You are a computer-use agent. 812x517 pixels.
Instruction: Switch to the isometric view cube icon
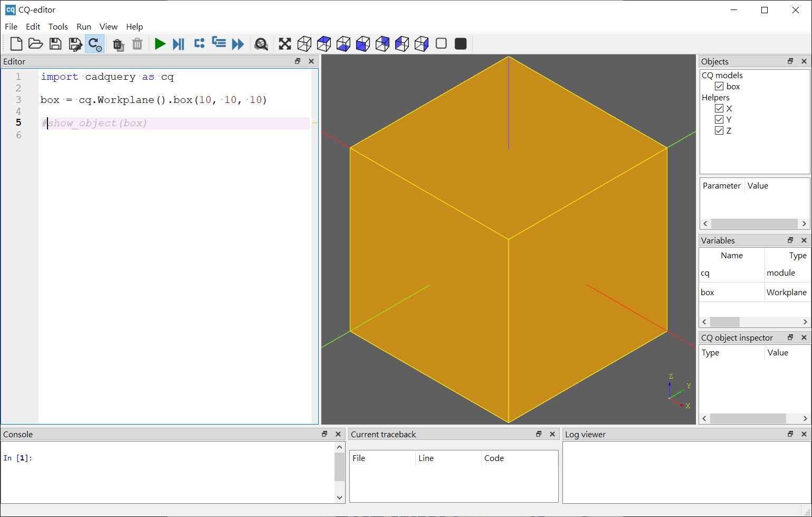(304, 44)
